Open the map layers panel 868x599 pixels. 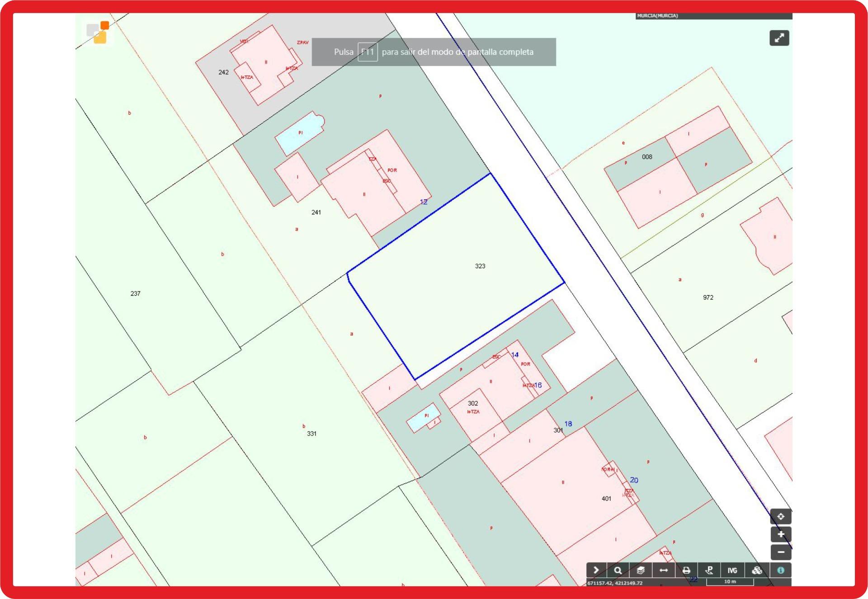[x=641, y=570]
